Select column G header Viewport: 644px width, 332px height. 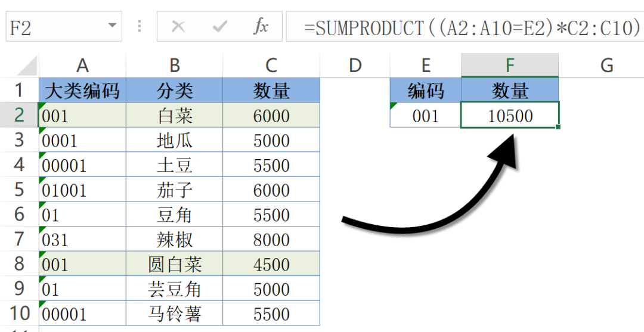(606, 65)
